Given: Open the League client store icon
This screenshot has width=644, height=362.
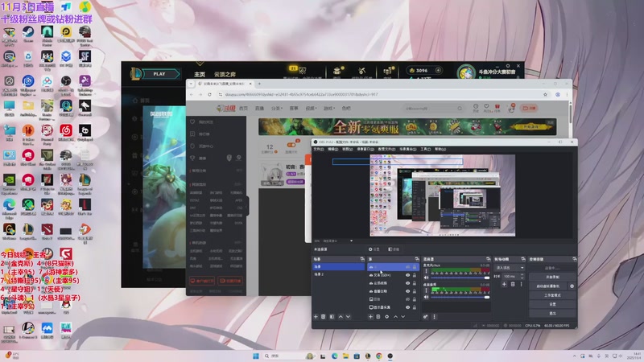Looking at the screenshot, I should (x=387, y=72).
